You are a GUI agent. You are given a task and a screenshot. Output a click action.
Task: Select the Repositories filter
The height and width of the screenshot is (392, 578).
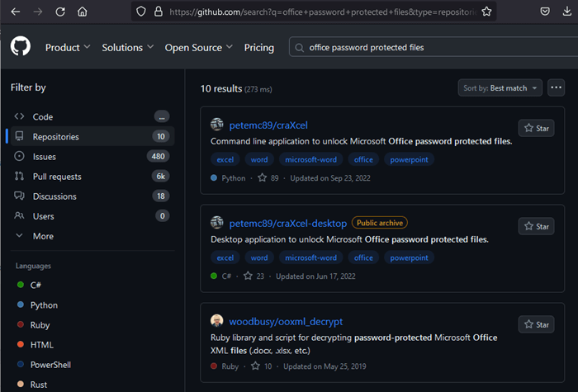(92, 137)
